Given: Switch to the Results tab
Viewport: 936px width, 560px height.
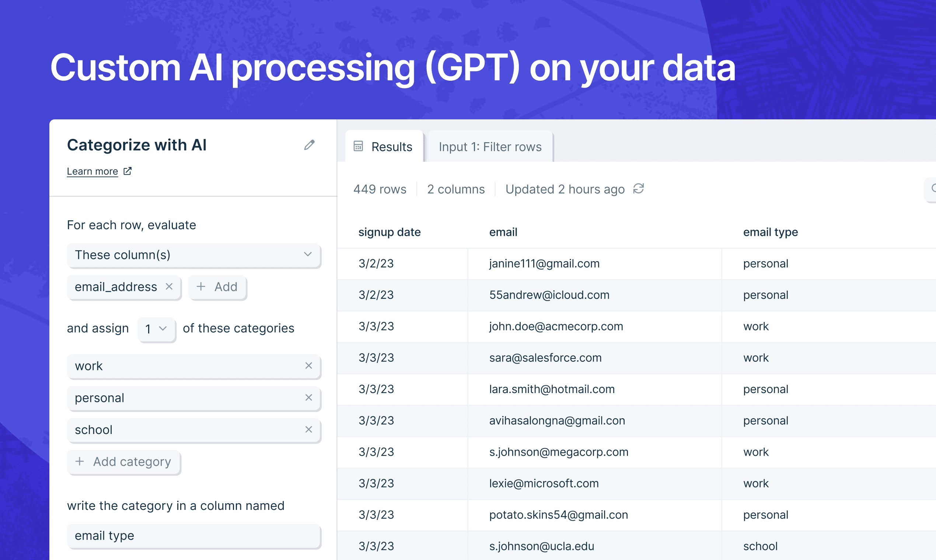Looking at the screenshot, I should point(384,147).
